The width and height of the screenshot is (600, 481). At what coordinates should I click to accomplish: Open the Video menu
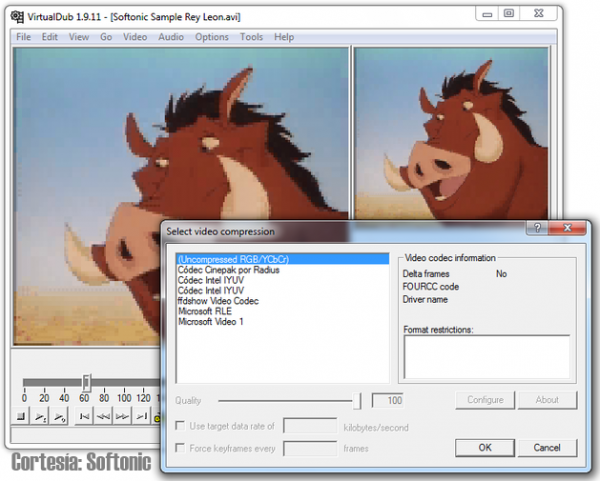point(134,37)
